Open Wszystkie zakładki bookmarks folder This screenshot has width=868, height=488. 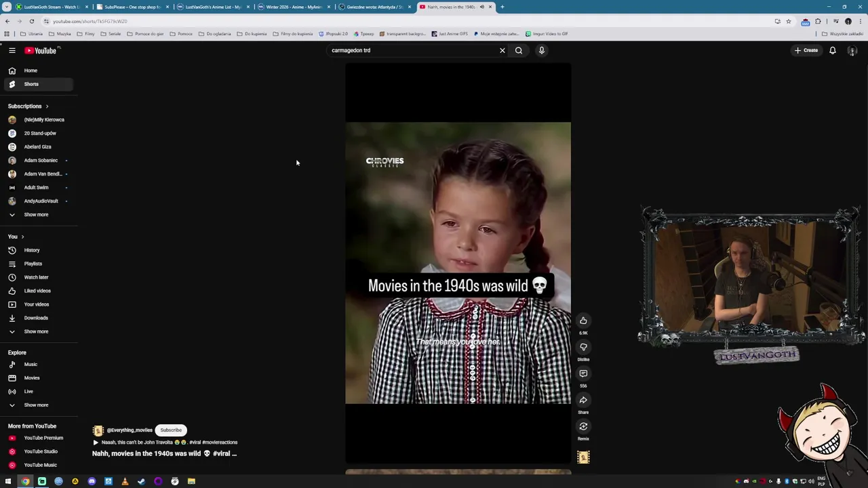843,34
